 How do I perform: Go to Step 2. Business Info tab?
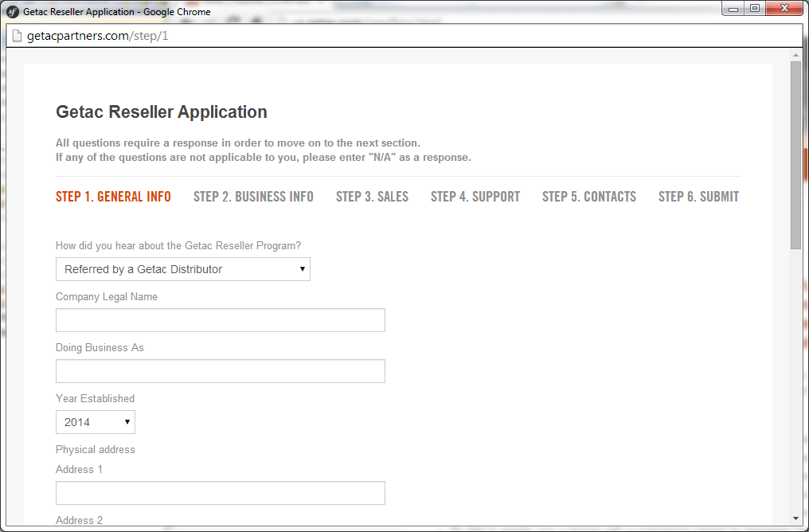pyautogui.click(x=253, y=197)
